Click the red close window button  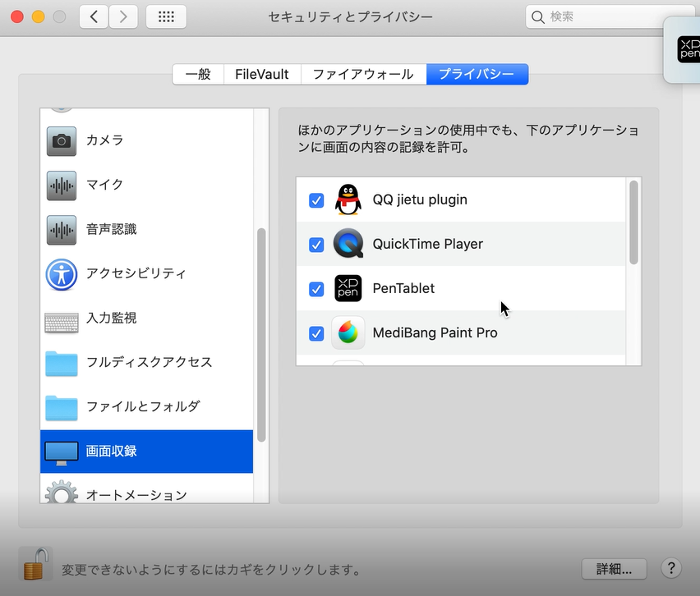click(x=17, y=17)
